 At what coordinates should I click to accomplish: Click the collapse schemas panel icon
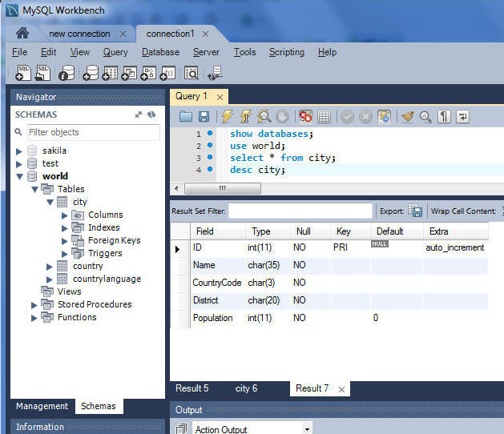[139, 115]
